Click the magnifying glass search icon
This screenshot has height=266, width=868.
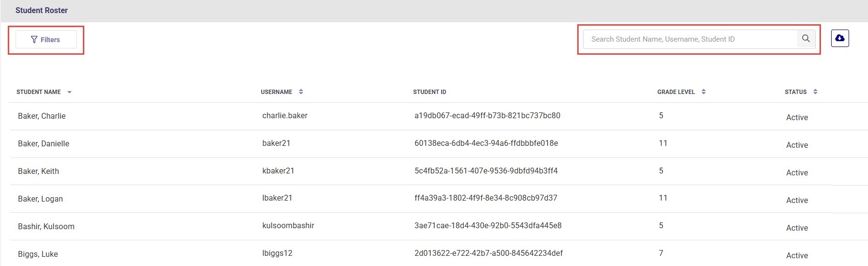[x=806, y=39]
